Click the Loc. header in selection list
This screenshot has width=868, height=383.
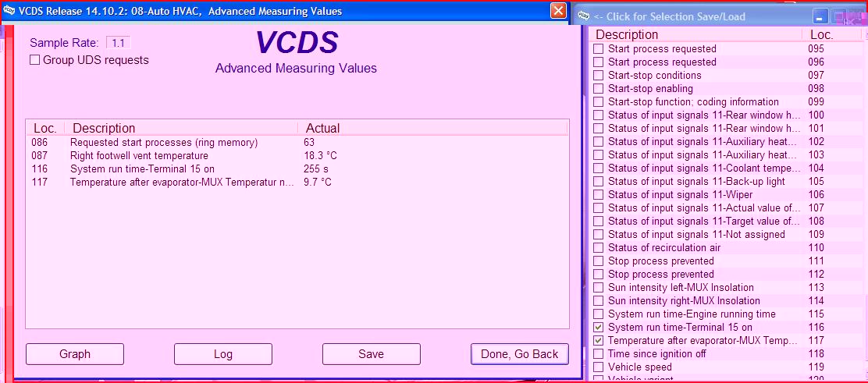[x=822, y=34]
